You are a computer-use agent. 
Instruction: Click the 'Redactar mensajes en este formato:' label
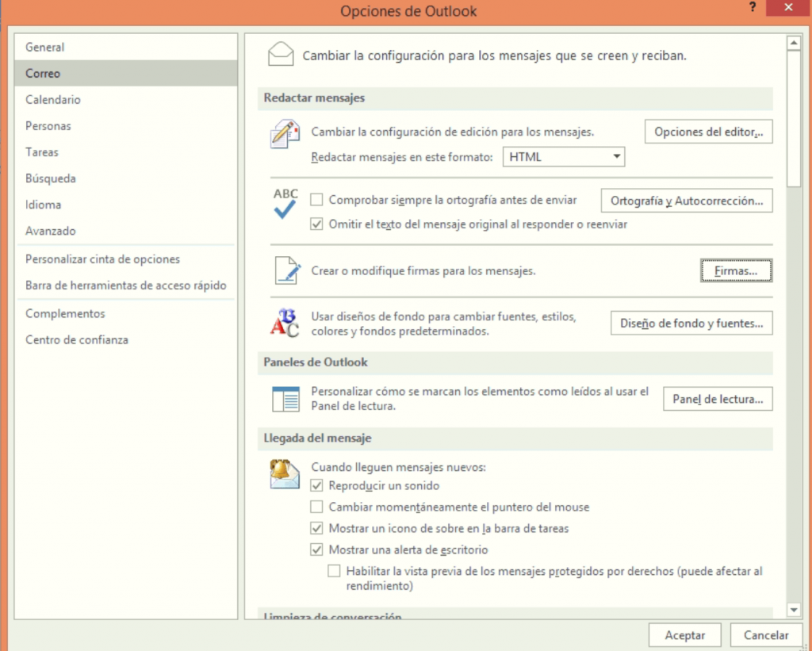[x=402, y=157]
